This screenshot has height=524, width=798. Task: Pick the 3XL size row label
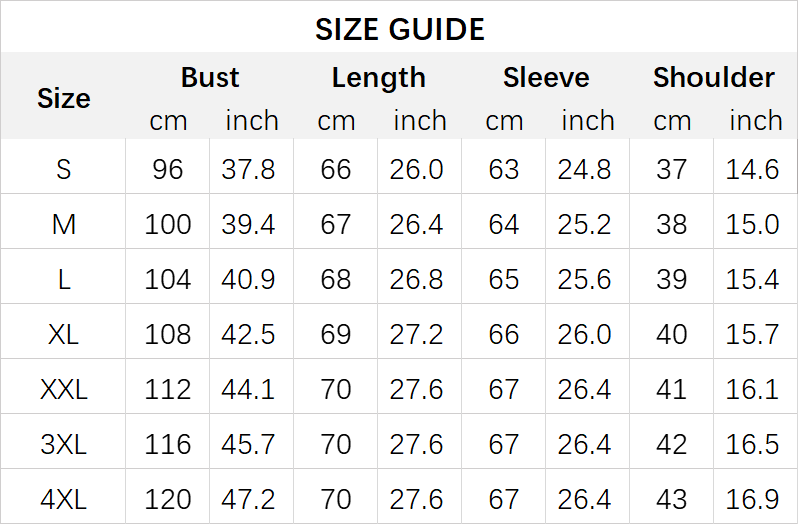click(63, 444)
